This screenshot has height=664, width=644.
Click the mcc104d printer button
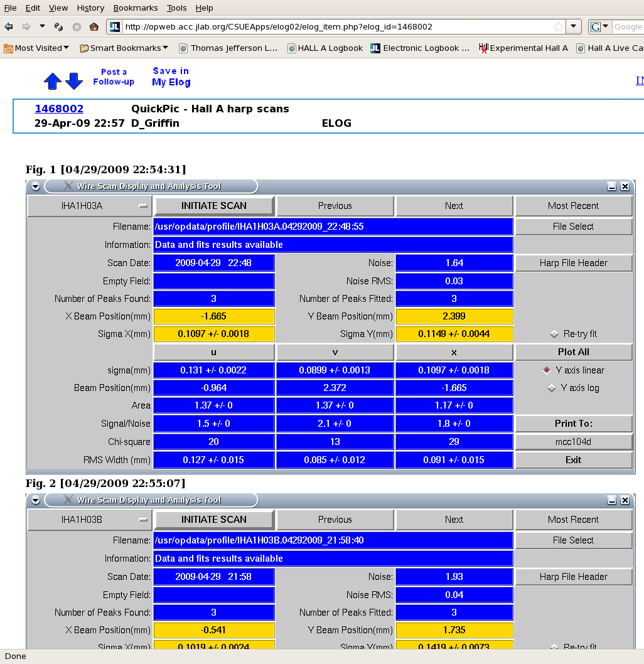573,442
